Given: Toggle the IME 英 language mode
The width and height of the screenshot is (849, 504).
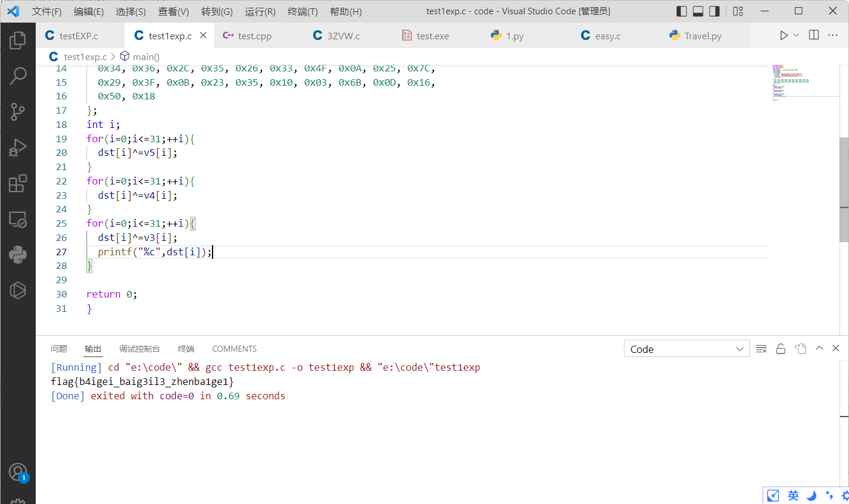Looking at the screenshot, I should click(793, 496).
